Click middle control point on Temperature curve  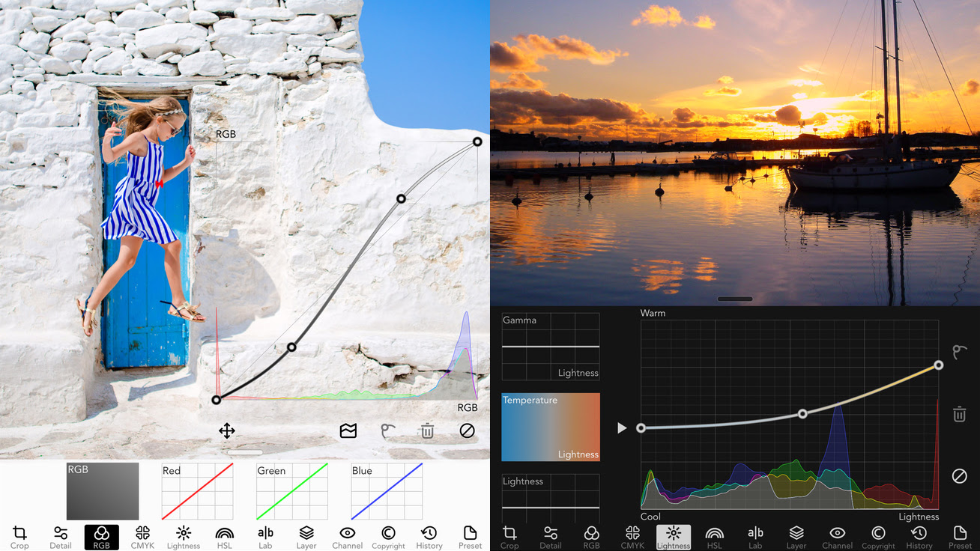(x=802, y=413)
